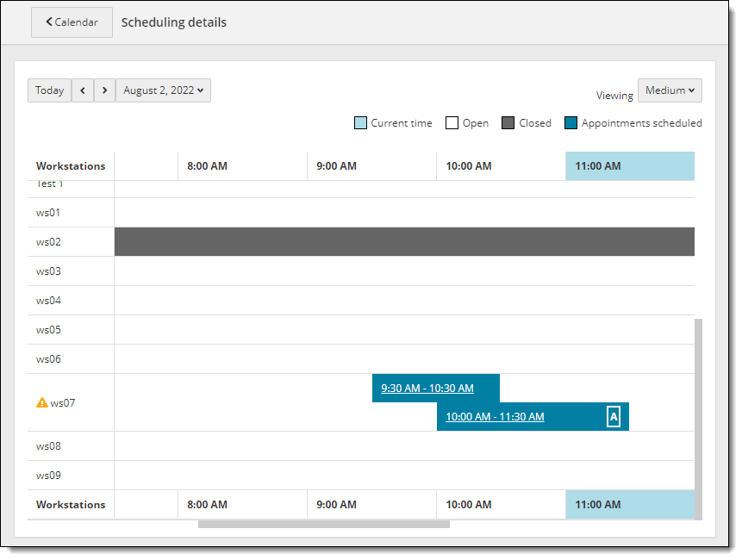
Task: Click the Current time legend swatch
Action: click(x=360, y=123)
